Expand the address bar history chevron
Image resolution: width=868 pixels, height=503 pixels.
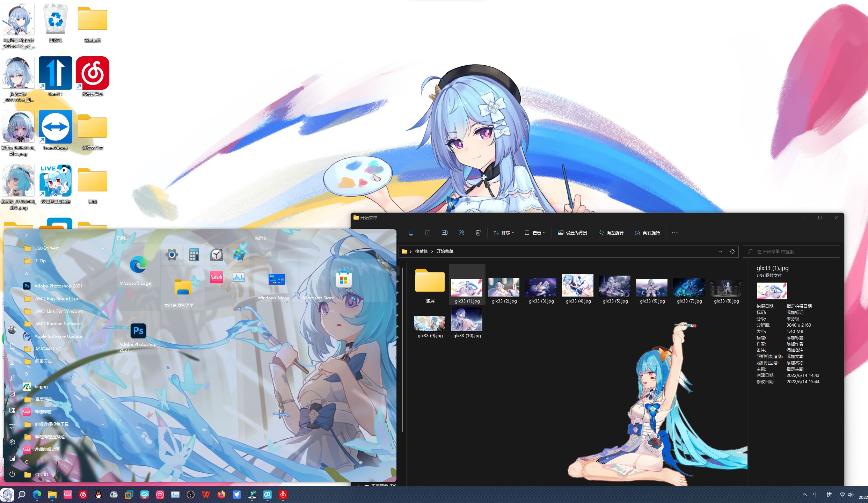point(720,251)
